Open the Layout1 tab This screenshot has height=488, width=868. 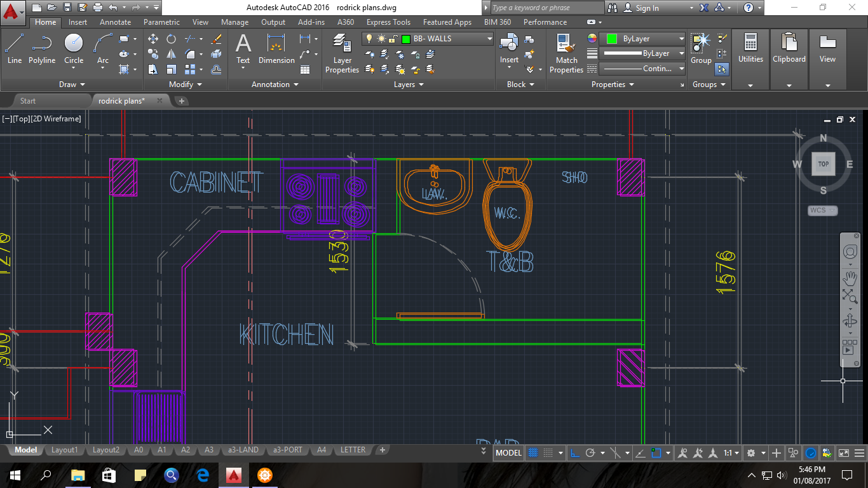click(64, 450)
